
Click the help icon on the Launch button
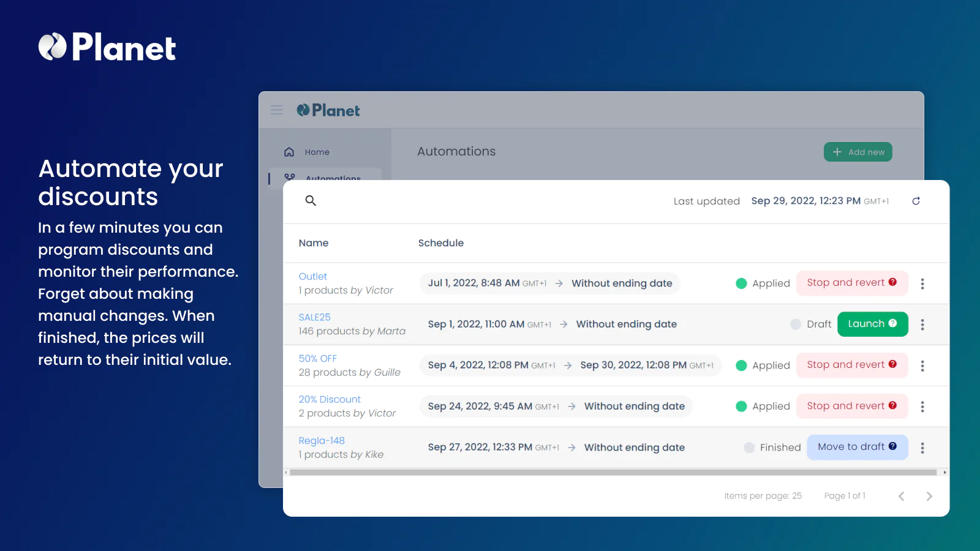coord(893,324)
